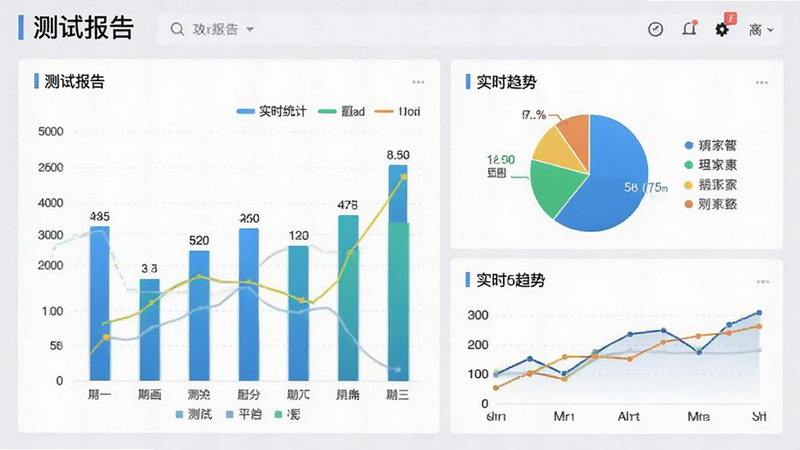Click the 实时6趋势 card title
This screenshot has height=450, width=800.
(x=510, y=280)
